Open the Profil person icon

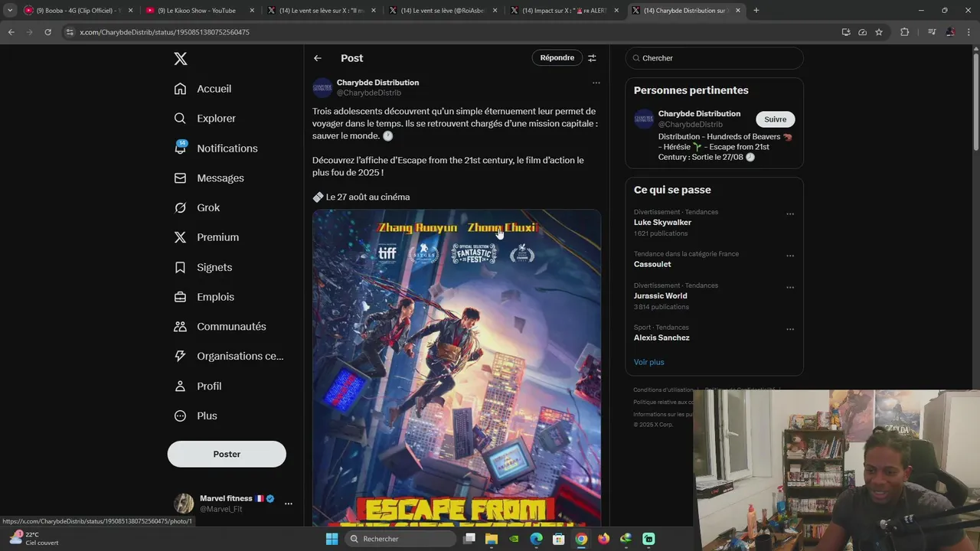[180, 386]
